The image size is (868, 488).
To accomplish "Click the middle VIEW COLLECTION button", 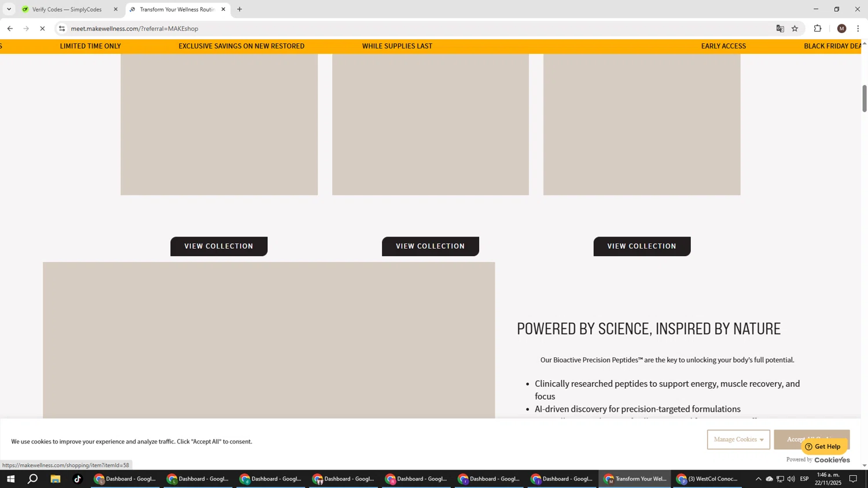I will tap(431, 246).
